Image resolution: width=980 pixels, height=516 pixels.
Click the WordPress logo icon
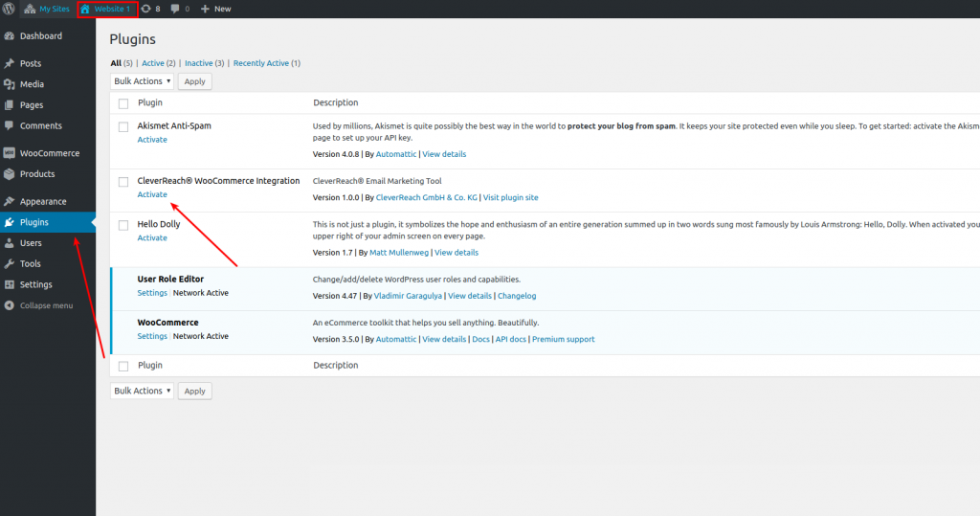[9, 9]
